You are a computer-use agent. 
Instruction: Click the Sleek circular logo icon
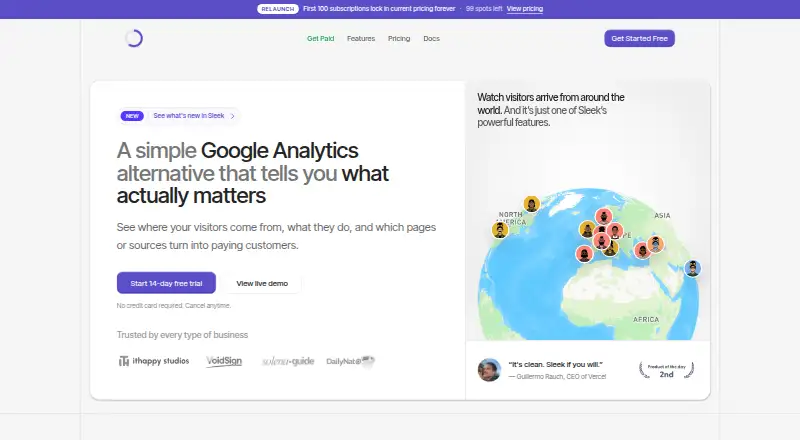(x=134, y=38)
